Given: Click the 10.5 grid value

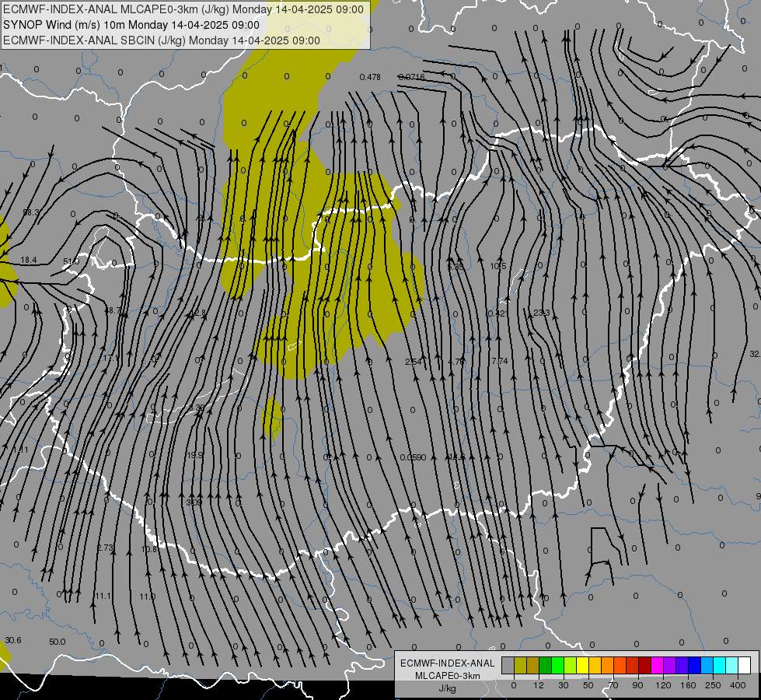Looking at the screenshot, I should 498,266.
